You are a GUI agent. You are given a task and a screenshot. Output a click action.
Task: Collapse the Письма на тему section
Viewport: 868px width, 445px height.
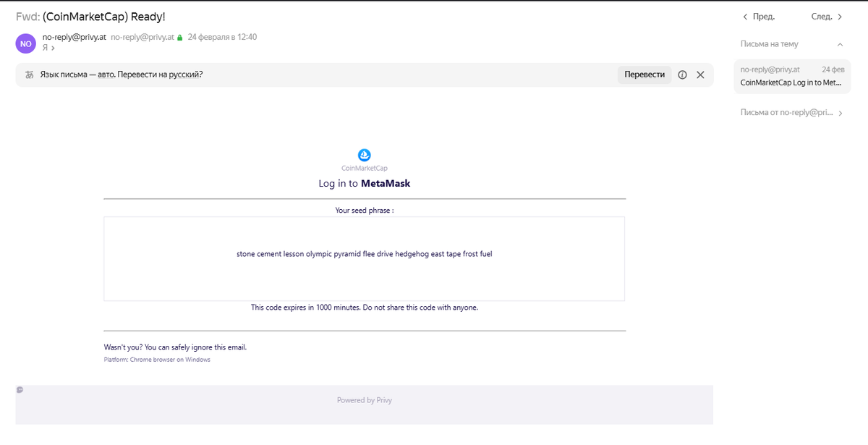pos(840,44)
